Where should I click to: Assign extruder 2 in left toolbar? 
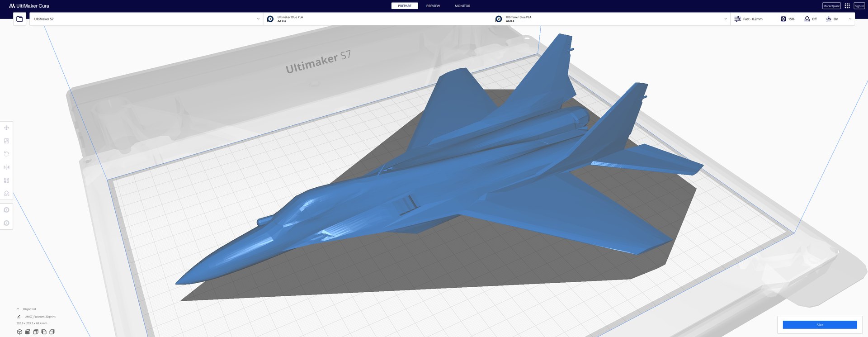(6, 223)
